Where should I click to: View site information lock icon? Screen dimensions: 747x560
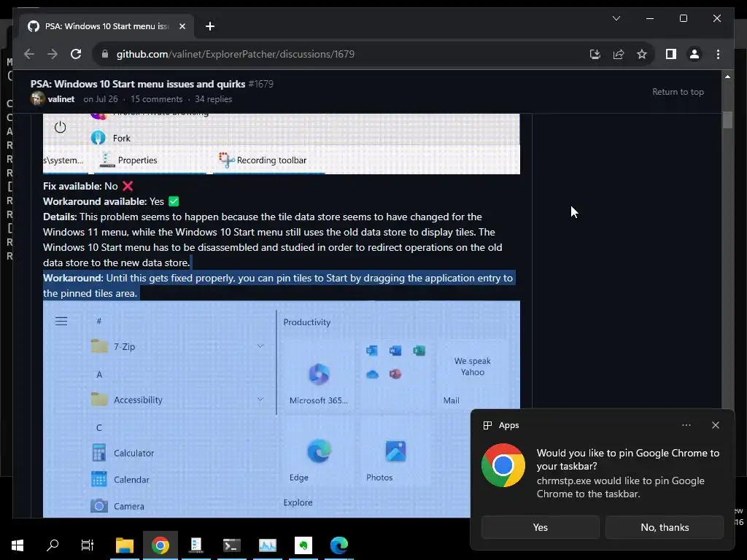(x=105, y=54)
